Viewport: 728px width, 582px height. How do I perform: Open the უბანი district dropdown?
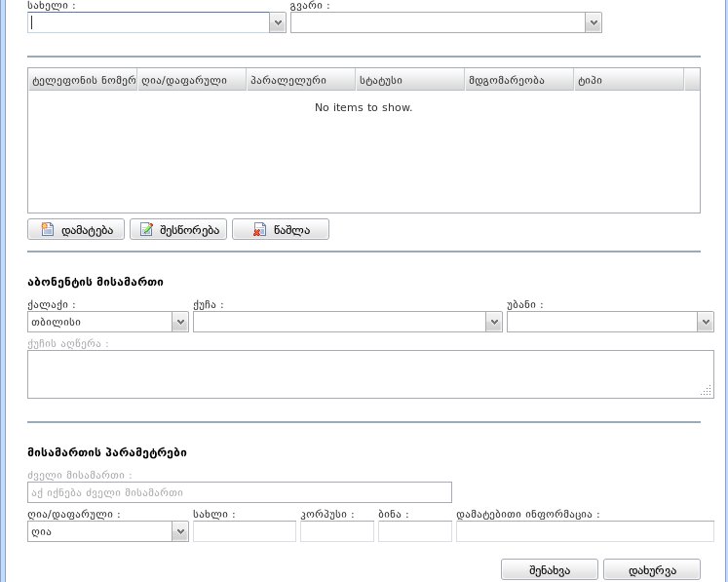[x=706, y=322]
